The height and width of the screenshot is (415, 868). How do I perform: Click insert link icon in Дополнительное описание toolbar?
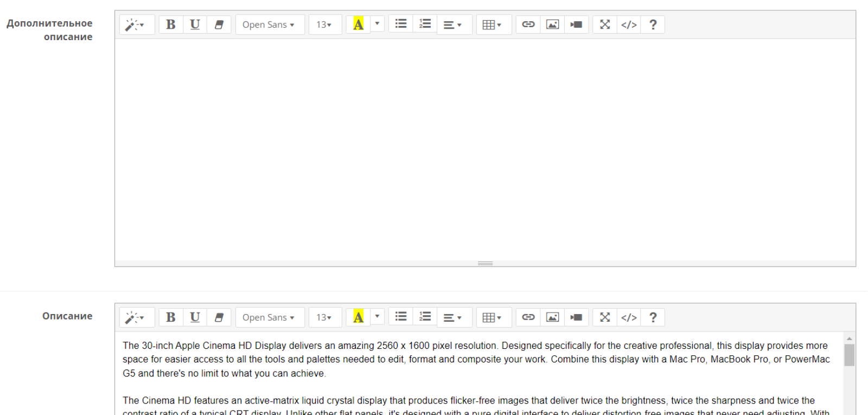point(528,24)
